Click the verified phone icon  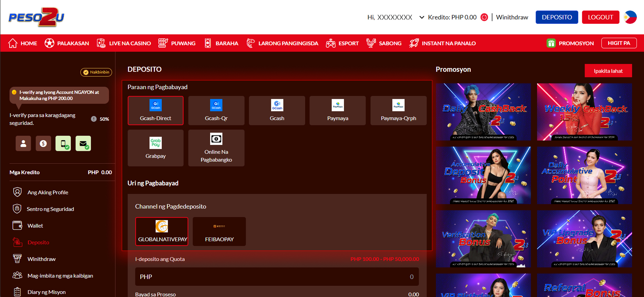[63, 144]
